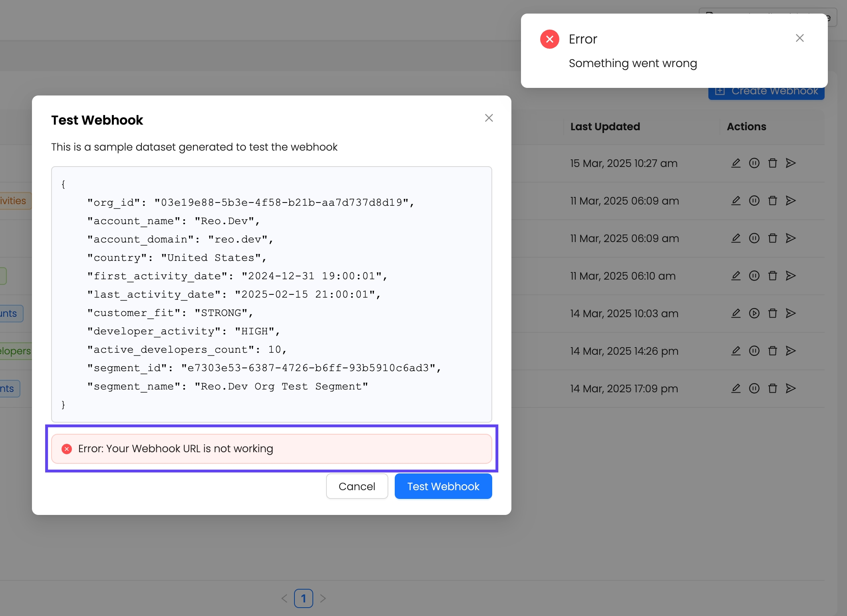Screen dimensions: 847x616
Task: Delete webhook updated 11 Mar 06:10 am
Action: [x=772, y=276]
